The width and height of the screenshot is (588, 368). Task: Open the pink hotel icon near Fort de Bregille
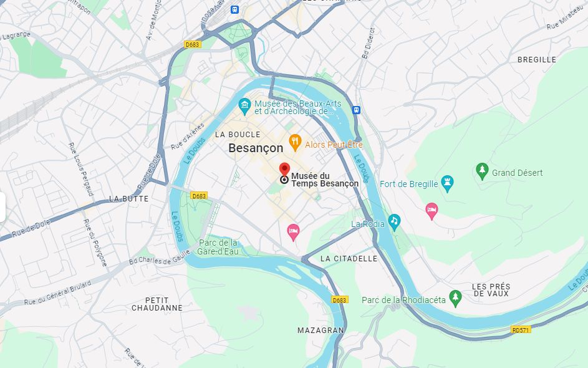pyautogui.click(x=431, y=211)
